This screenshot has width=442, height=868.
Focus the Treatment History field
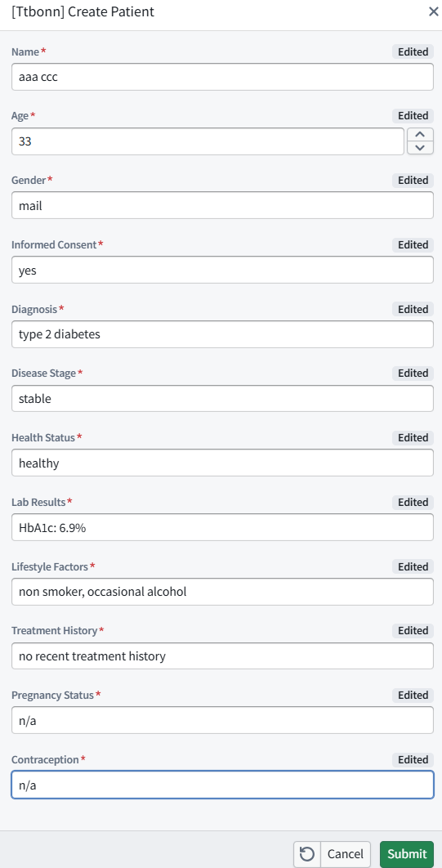(222, 656)
